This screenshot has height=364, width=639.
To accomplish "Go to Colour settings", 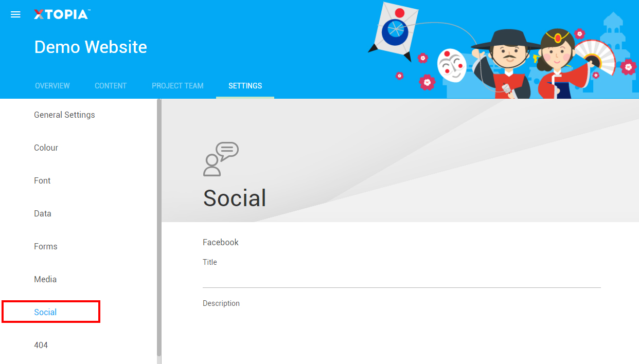I will click(46, 148).
